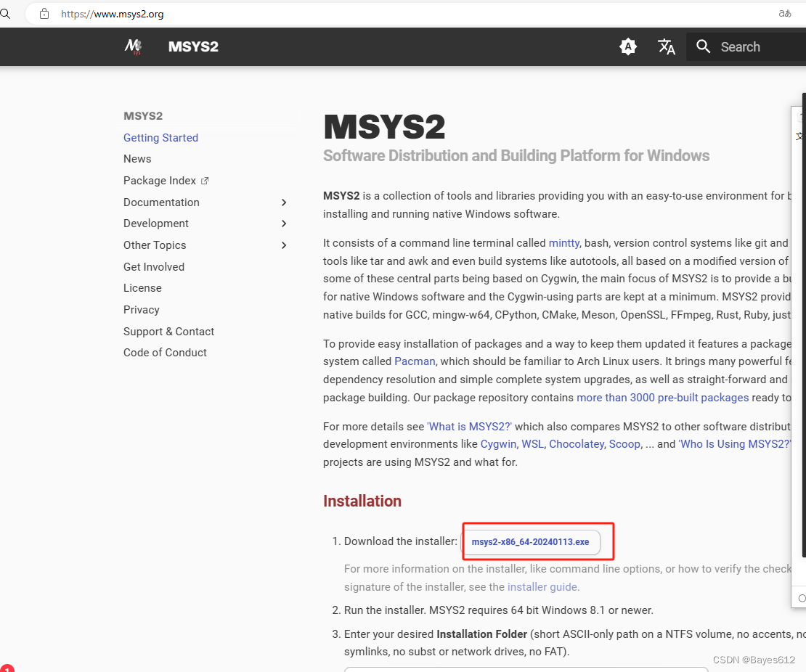Expand the Development section chevron

[x=284, y=224]
